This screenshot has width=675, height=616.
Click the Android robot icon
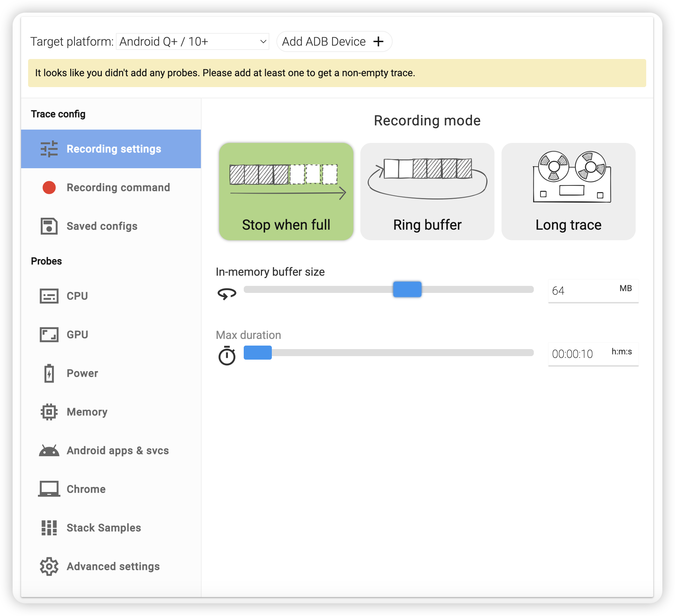pos(49,451)
